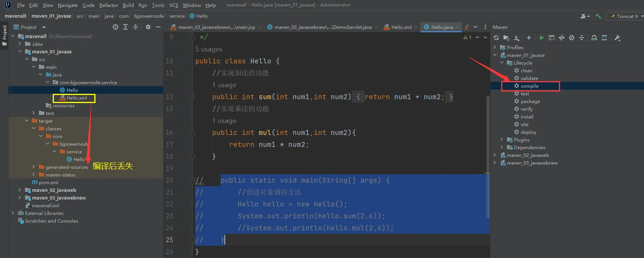Open Maven settings wrench icon
The width and height of the screenshot is (644, 258).
[x=617, y=38]
